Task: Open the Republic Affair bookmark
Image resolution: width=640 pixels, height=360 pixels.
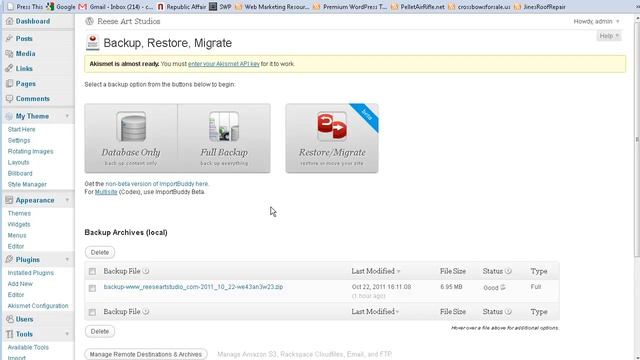Action: 182,7
